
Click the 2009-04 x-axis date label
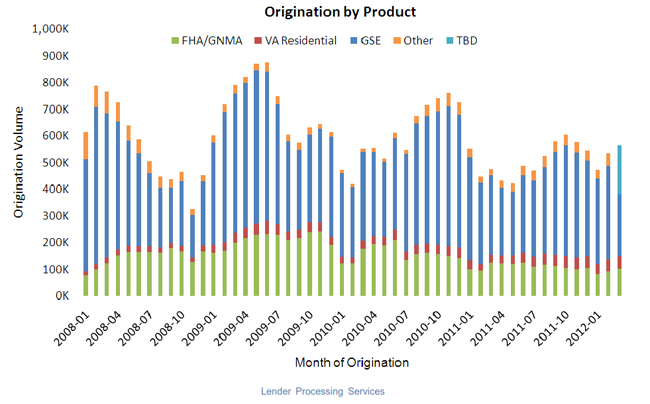(232, 322)
